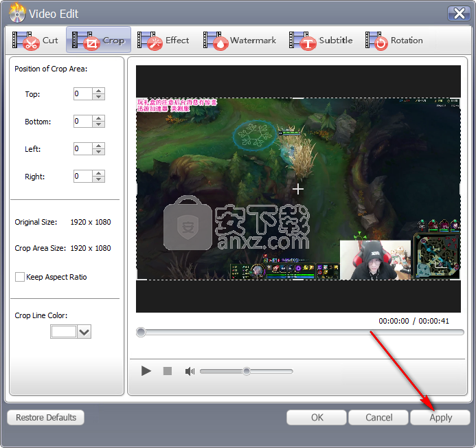Click the Bottom value input field
The height and width of the screenshot is (448, 476).
point(83,121)
